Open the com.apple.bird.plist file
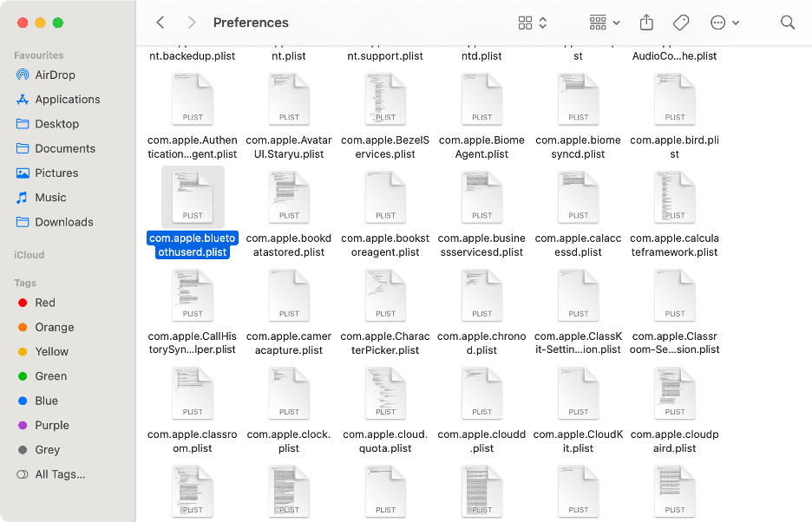 pyautogui.click(x=674, y=98)
